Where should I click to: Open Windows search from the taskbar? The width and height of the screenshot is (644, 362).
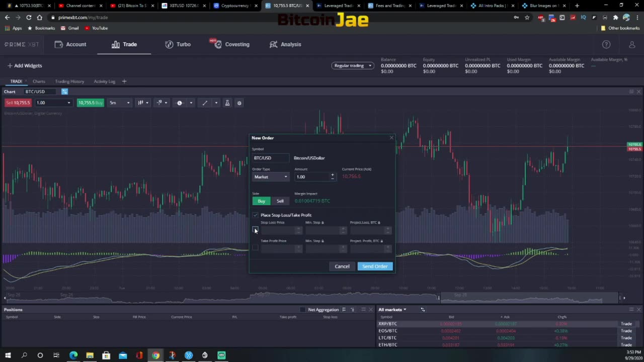pyautogui.click(x=24, y=355)
